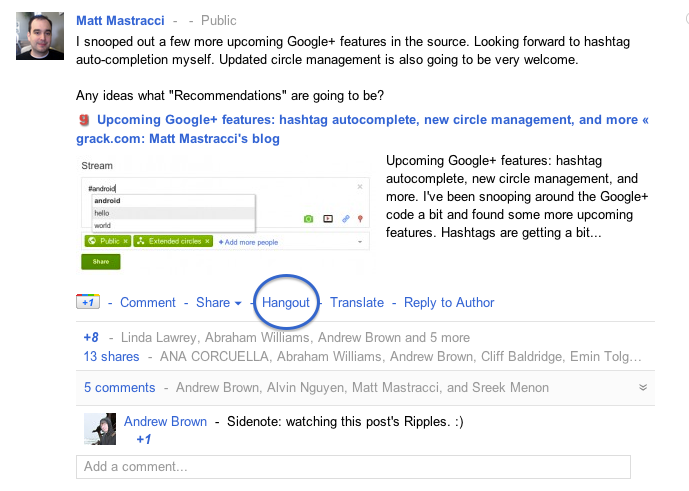Open Matt Mastracci's profile name link
The width and height of the screenshot is (689, 491).
[x=120, y=20]
